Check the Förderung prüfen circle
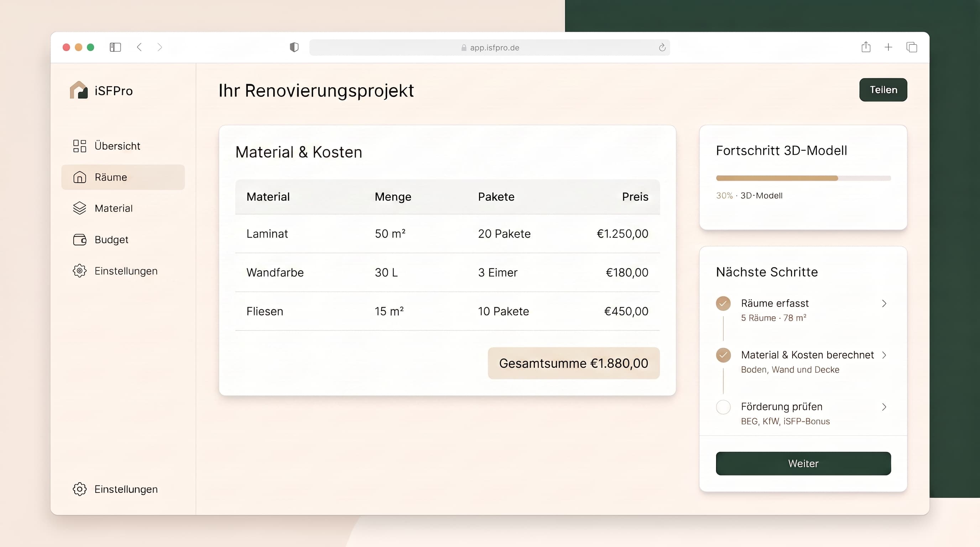The height and width of the screenshot is (547, 980). [723, 407]
